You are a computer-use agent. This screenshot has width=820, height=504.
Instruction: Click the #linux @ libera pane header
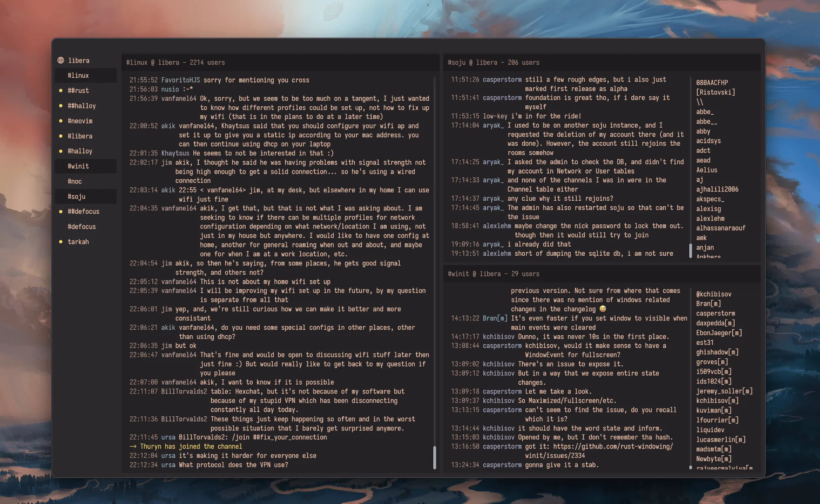[175, 62]
